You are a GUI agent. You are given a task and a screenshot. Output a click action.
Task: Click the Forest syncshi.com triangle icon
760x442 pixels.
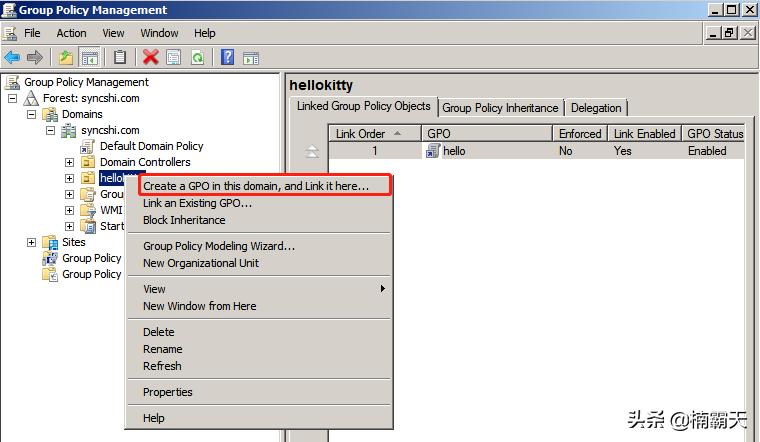(31, 98)
